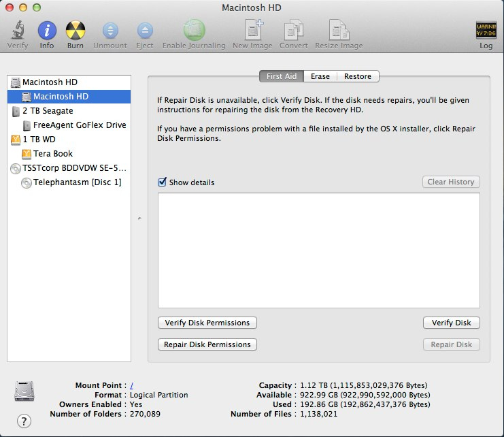Click the Unmount toolbar icon

[x=110, y=31]
